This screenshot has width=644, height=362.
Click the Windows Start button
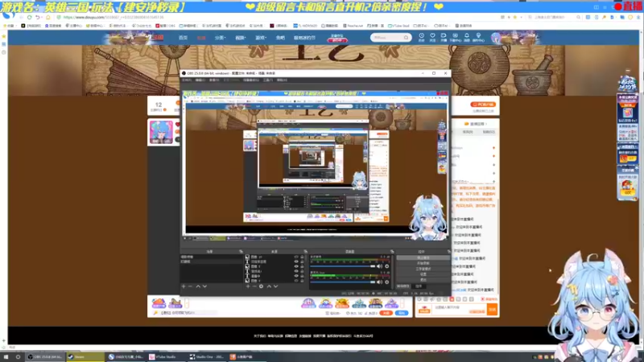point(6,356)
